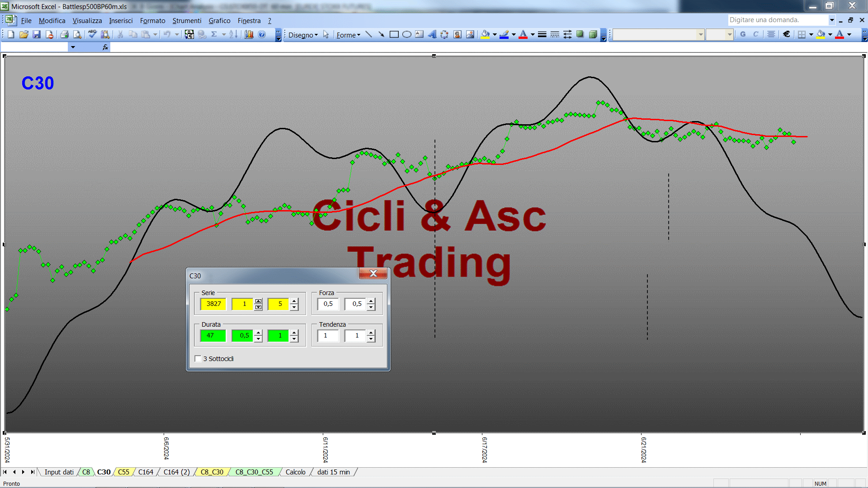Click the Insert Picture icon
The height and width of the screenshot is (488, 868).
(470, 35)
